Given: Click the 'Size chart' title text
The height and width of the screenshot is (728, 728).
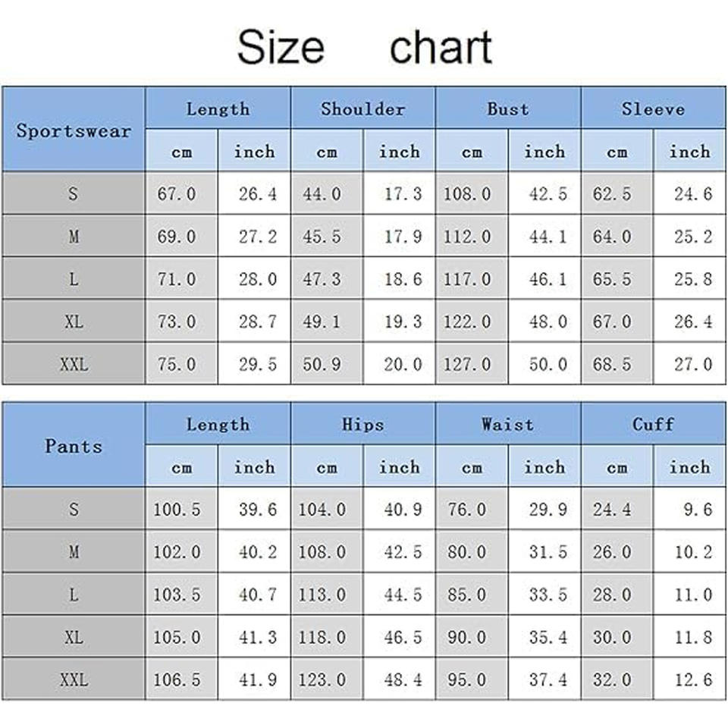Looking at the screenshot, I should 364,47.
